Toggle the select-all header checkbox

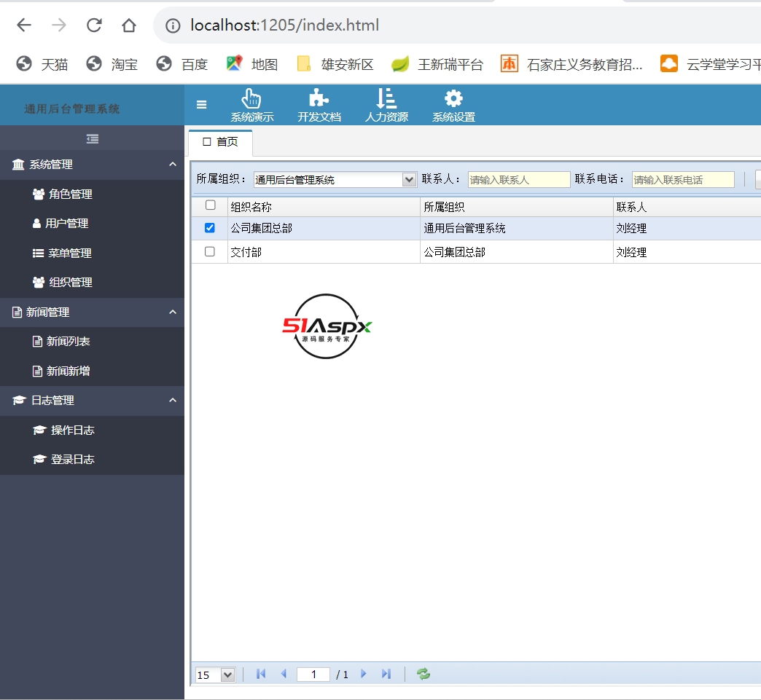pos(210,205)
